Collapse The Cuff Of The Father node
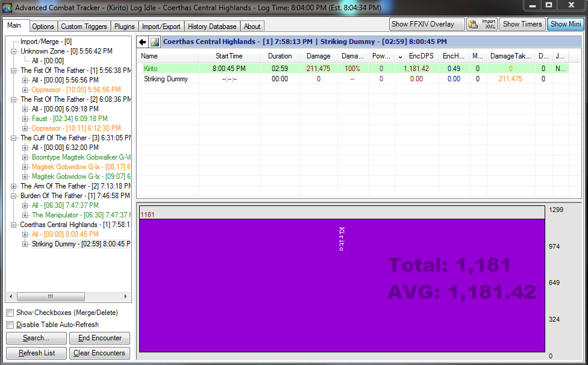The width and height of the screenshot is (588, 365). click(14, 139)
